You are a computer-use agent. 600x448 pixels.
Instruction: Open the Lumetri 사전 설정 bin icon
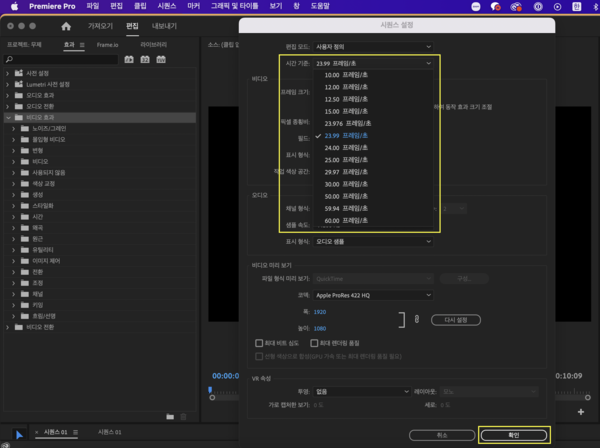pos(19,84)
